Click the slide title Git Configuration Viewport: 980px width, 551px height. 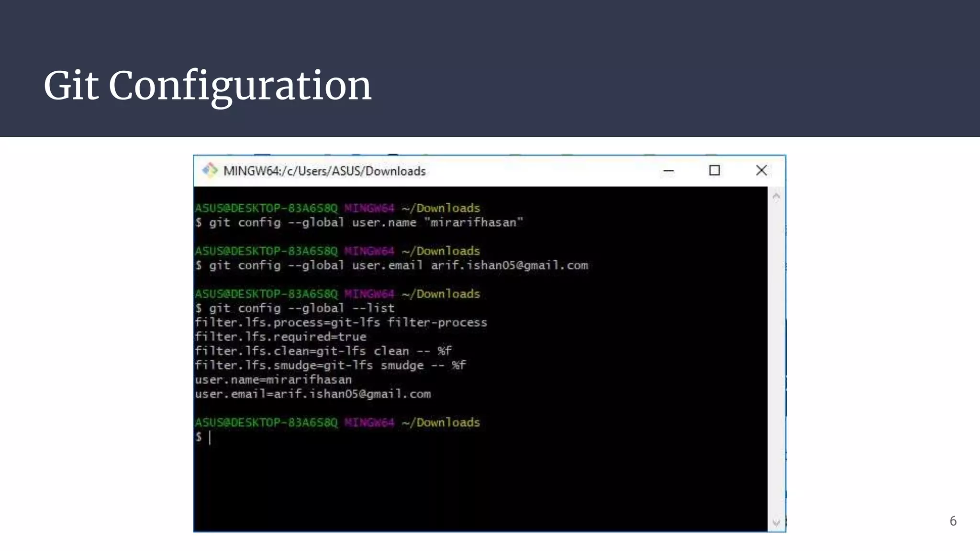tap(208, 86)
